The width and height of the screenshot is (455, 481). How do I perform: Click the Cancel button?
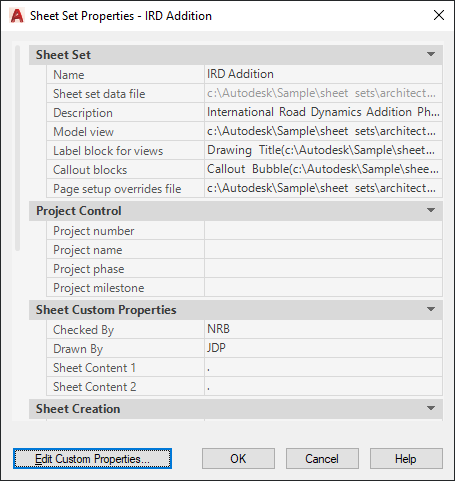(322, 459)
